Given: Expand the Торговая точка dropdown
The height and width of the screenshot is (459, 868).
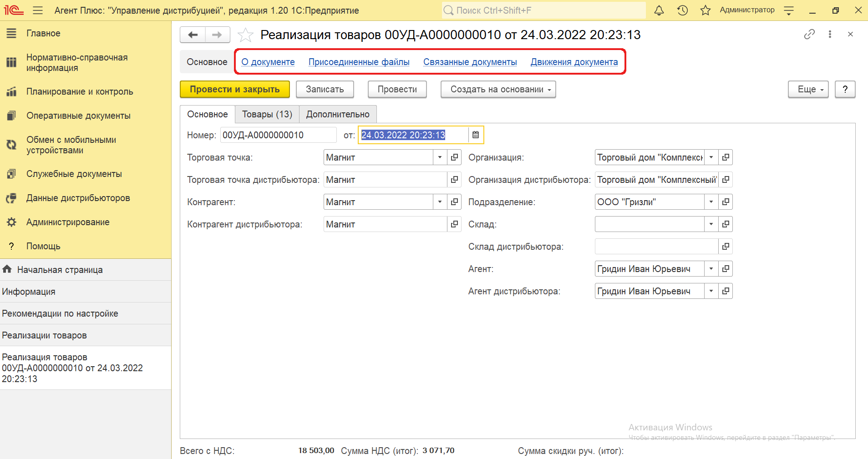Looking at the screenshot, I should tap(440, 157).
